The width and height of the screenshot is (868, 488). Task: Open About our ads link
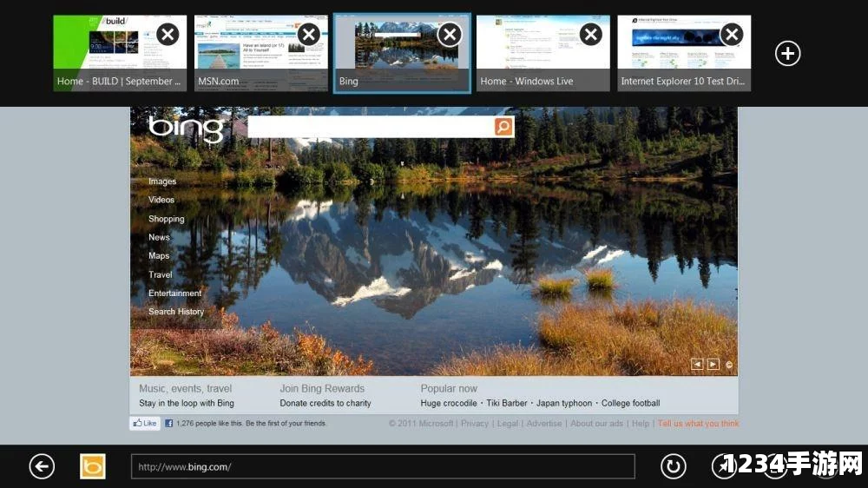pos(597,423)
